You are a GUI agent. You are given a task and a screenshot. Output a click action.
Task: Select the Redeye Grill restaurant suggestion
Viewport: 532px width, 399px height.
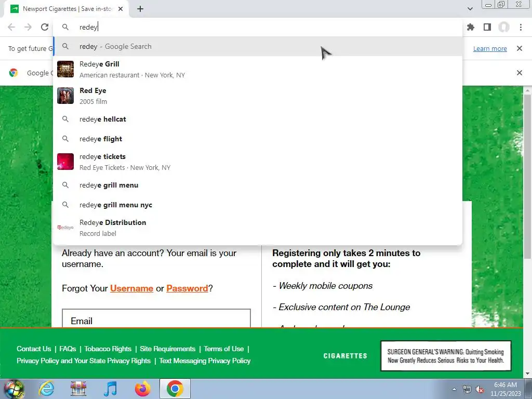(x=258, y=69)
